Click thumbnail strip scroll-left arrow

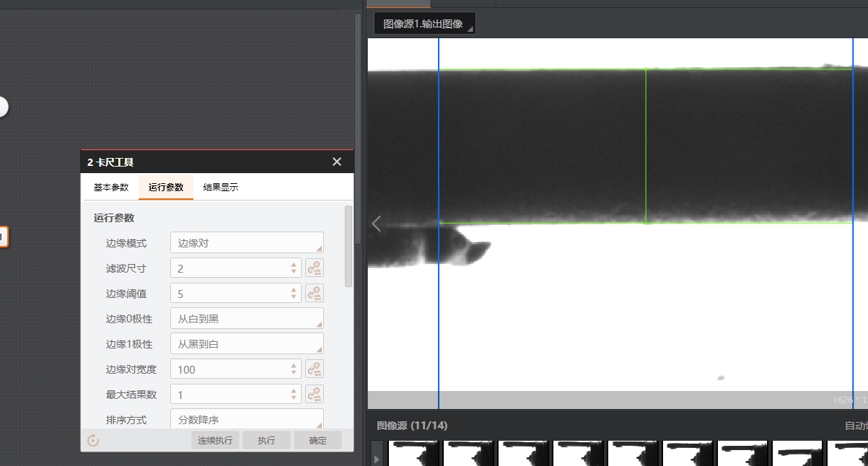click(x=376, y=458)
